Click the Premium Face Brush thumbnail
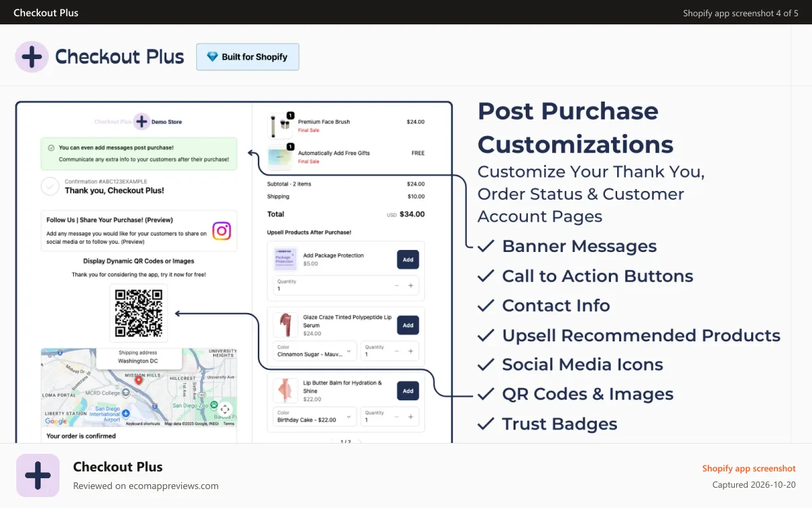 (x=280, y=125)
